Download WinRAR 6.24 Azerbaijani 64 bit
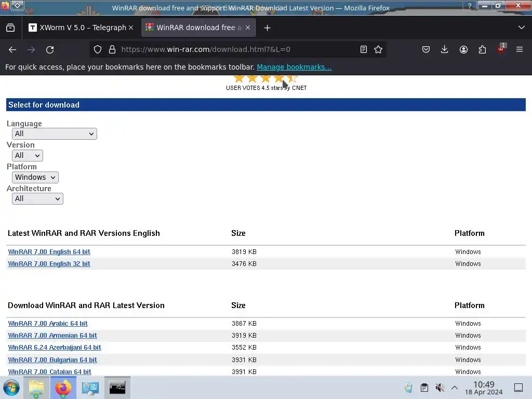The image size is (532, 399). click(x=55, y=348)
